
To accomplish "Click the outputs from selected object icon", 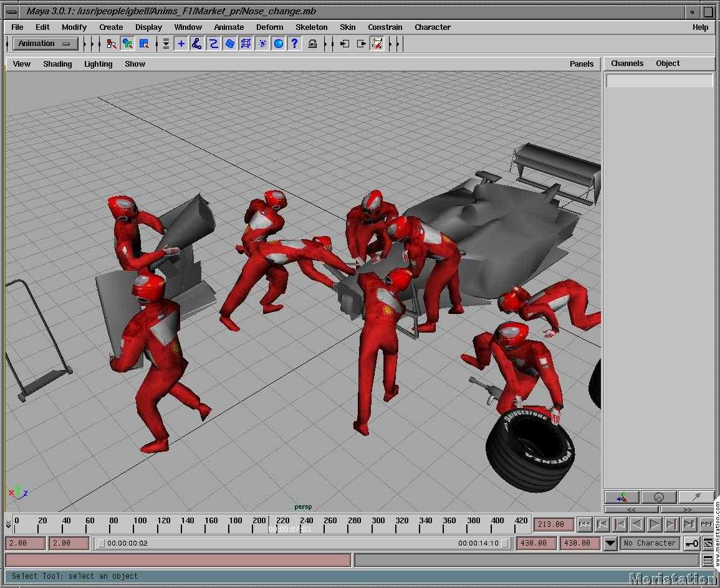I will (x=361, y=44).
